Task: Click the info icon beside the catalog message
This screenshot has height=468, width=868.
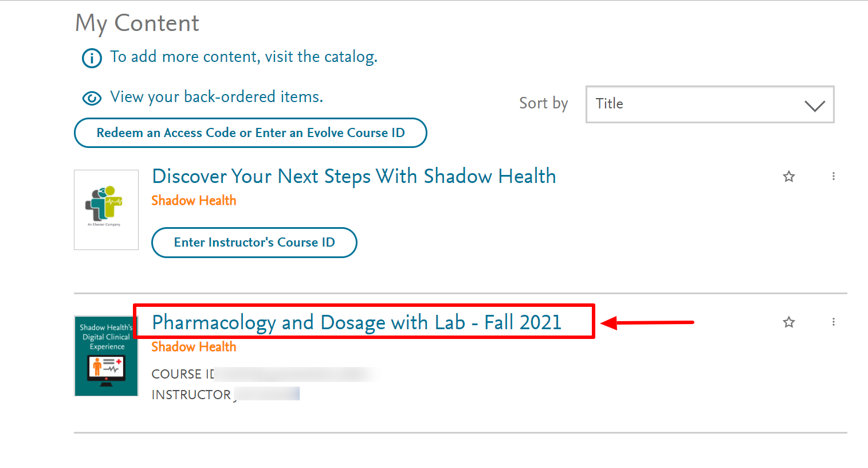Action: [92, 58]
